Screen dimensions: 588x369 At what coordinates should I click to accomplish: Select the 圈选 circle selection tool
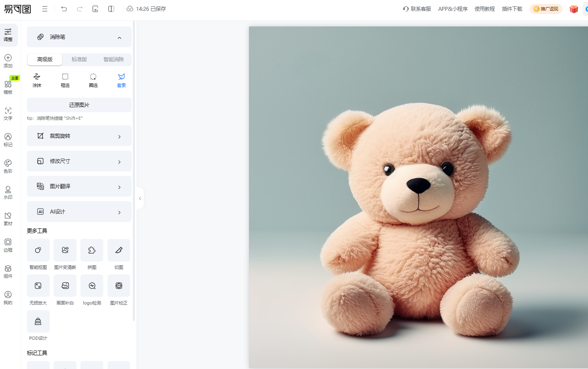coord(93,80)
